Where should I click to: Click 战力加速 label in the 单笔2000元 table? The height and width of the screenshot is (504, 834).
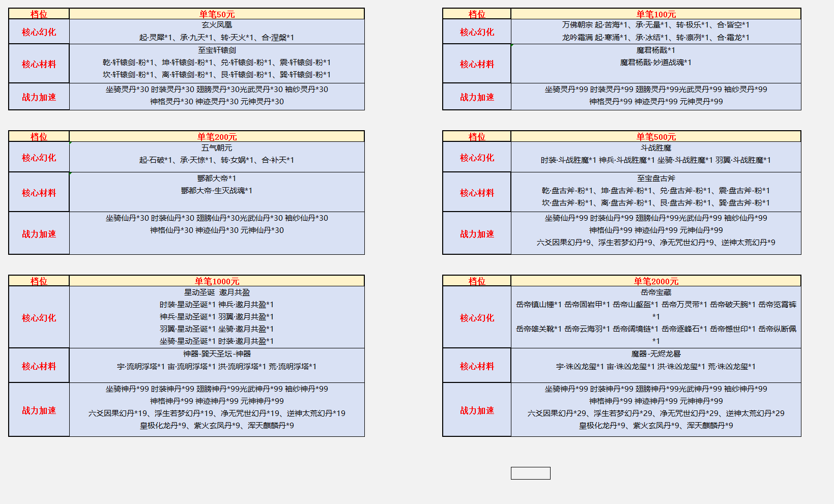coord(477,410)
